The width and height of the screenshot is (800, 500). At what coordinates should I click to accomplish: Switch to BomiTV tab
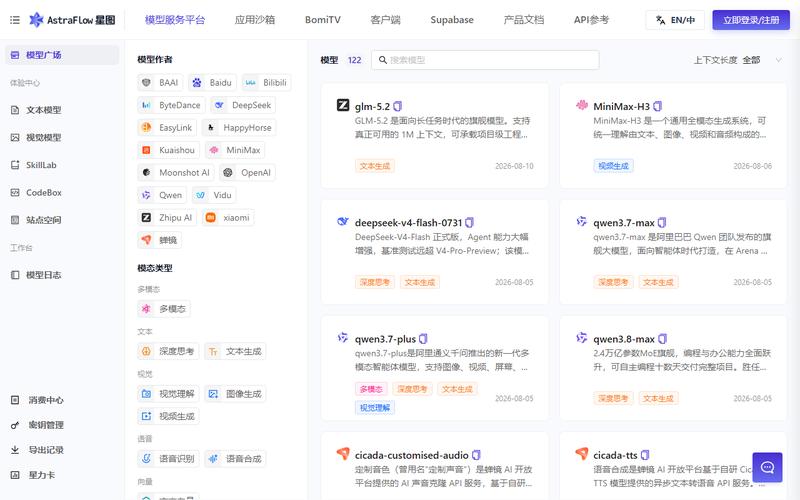pyautogui.click(x=322, y=20)
